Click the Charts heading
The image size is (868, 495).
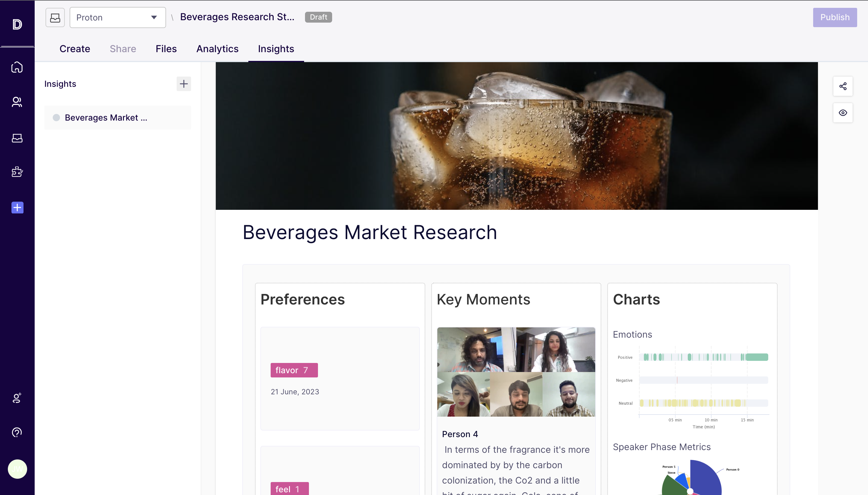(x=636, y=299)
